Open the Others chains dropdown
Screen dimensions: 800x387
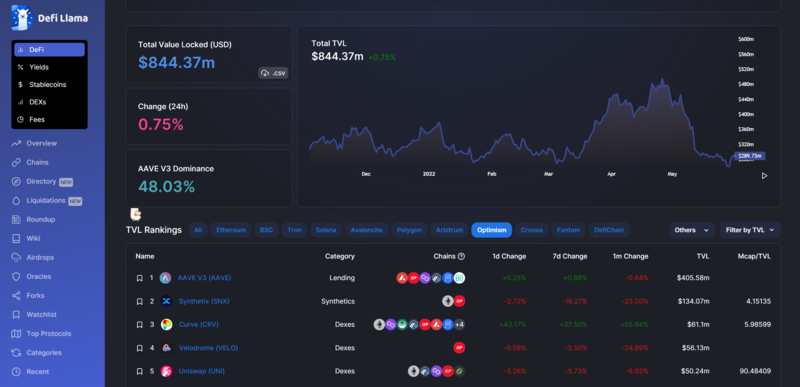point(692,230)
